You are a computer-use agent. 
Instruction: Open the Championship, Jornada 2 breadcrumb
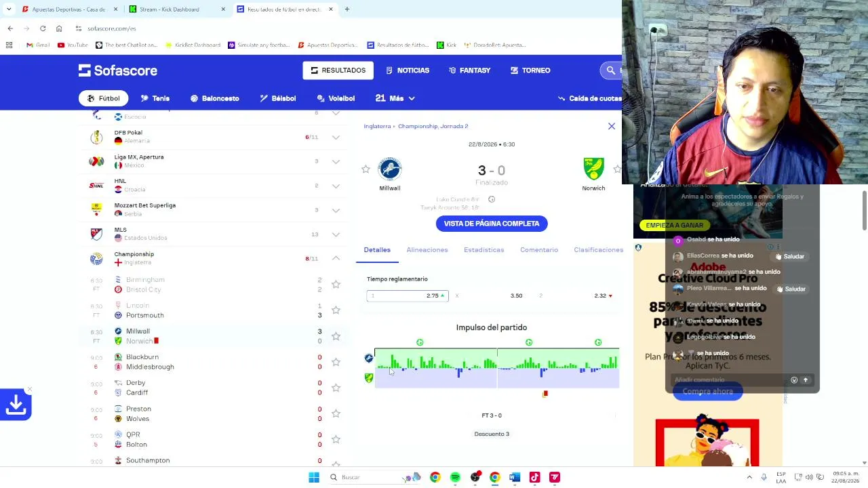coord(433,126)
